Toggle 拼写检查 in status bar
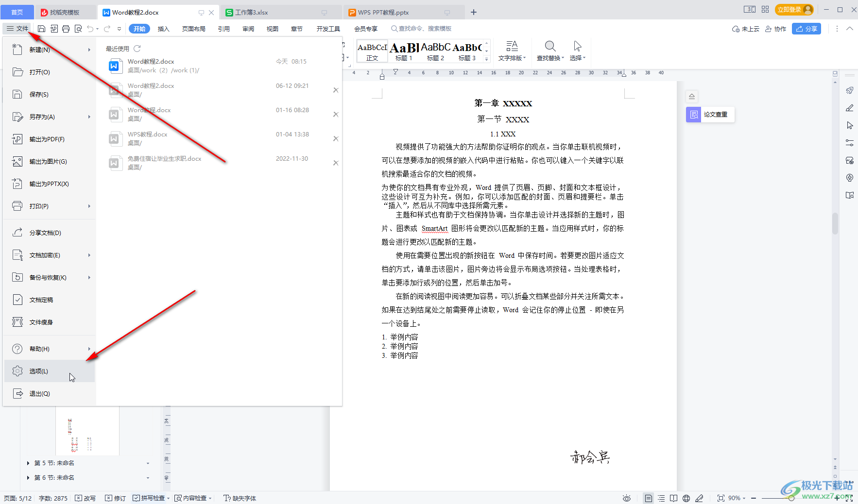 click(x=149, y=498)
